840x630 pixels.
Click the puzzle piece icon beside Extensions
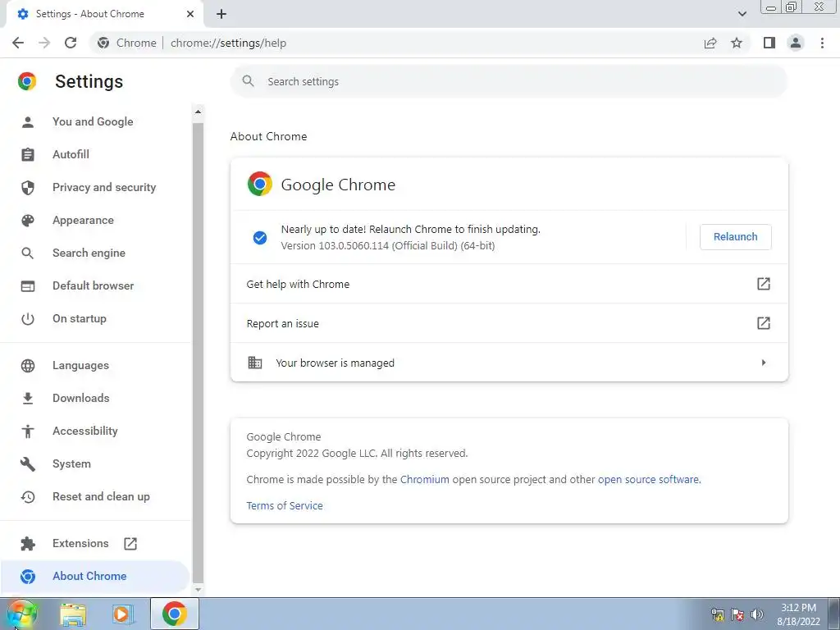click(28, 544)
